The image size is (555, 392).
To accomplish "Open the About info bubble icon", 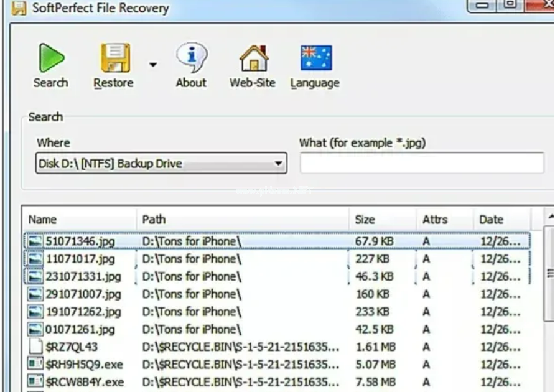I will (x=192, y=57).
